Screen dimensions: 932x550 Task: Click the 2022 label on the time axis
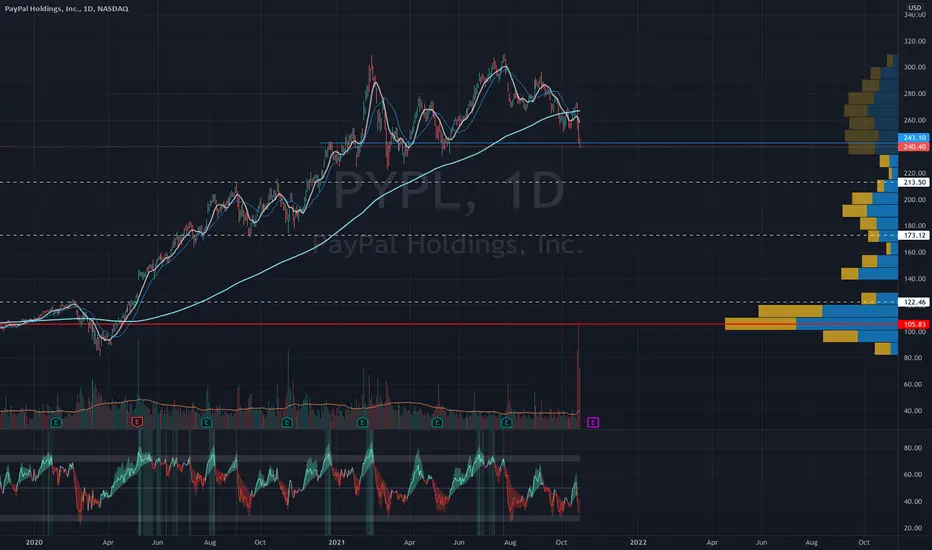[x=638, y=542]
